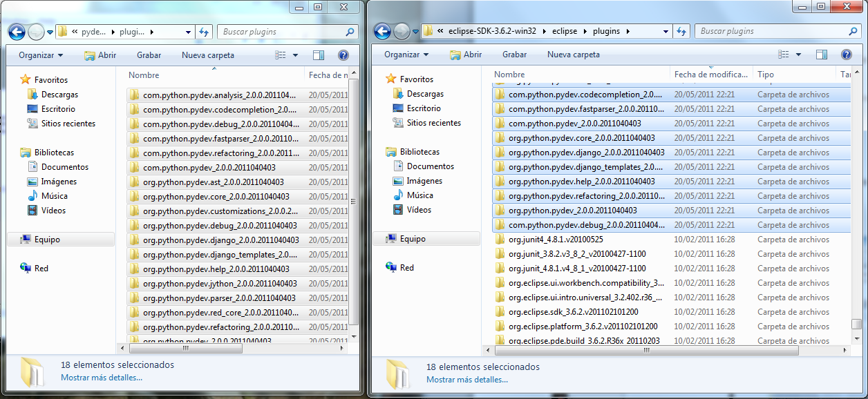The image size is (868, 399).
Task: Select com.python.pydev.analysis_2.0.0 folder in left window
Action: click(x=238, y=95)
